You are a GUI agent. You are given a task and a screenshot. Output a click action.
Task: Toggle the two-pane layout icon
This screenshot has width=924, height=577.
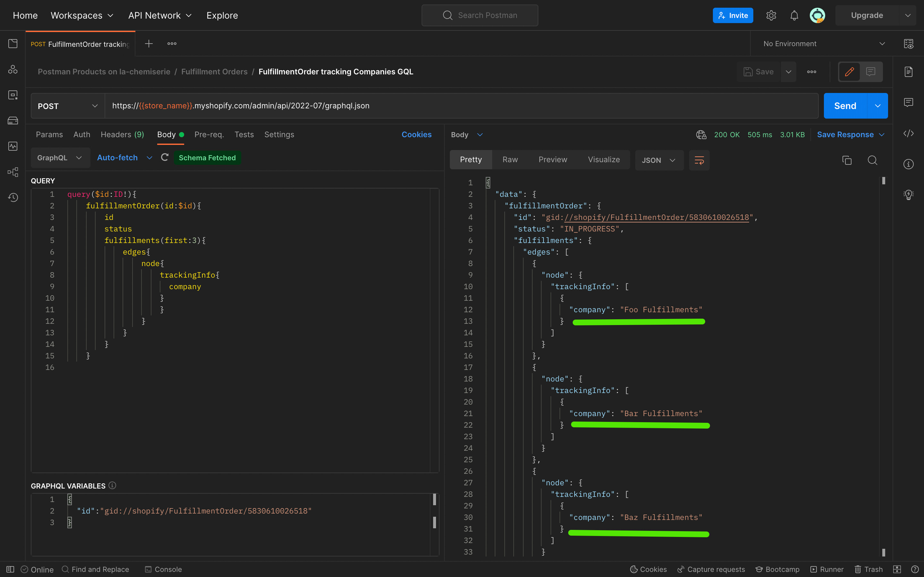897,569
